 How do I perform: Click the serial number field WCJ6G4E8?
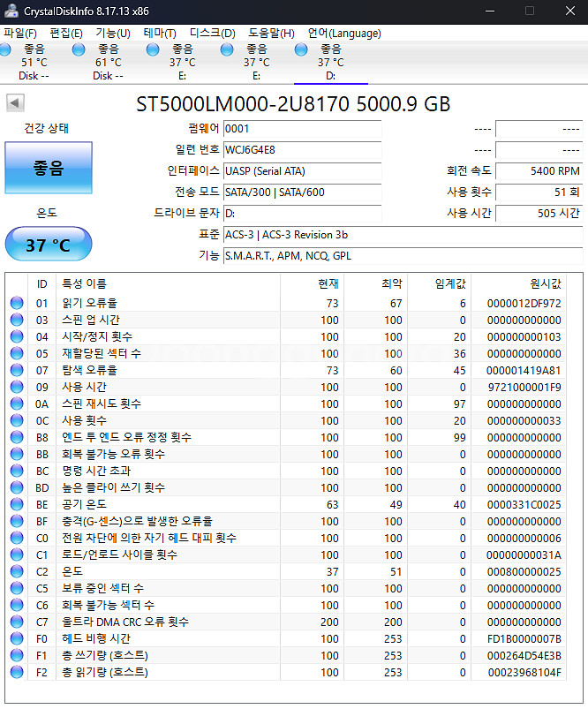point(302,150)
